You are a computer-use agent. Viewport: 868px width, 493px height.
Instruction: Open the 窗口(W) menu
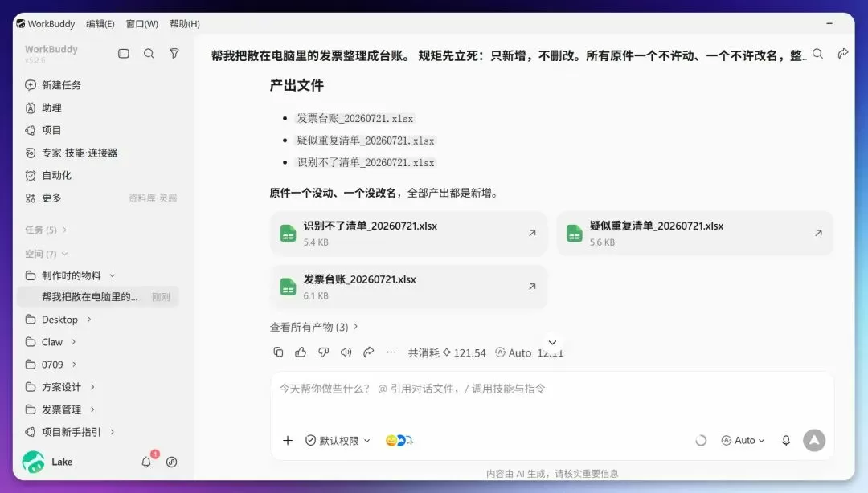click(141, 24)
